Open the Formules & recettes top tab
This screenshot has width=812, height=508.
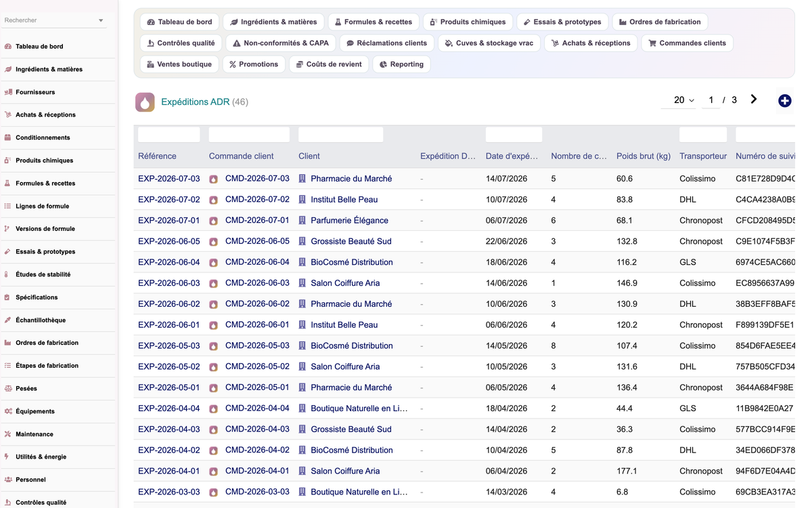(x=373, y=22)
